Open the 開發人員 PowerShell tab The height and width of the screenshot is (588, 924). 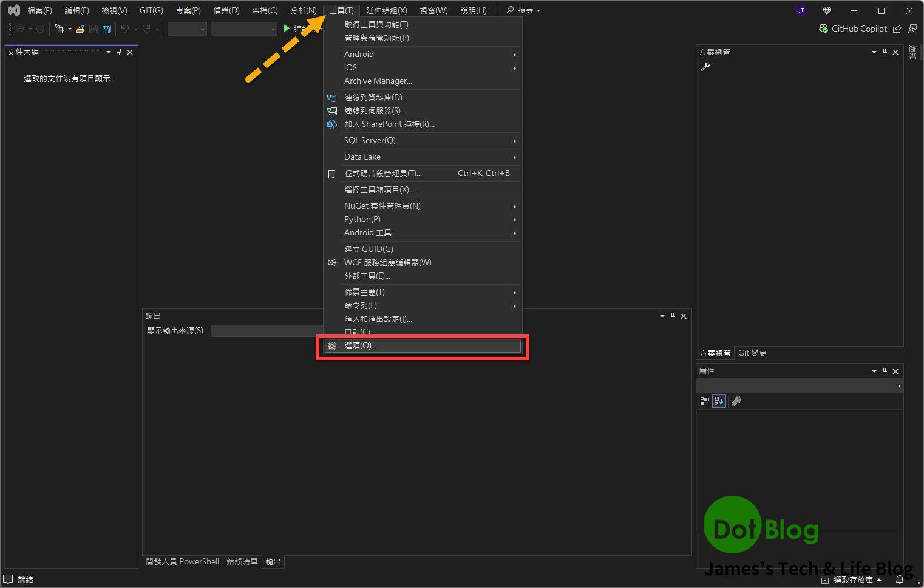(x=182, y=561)
